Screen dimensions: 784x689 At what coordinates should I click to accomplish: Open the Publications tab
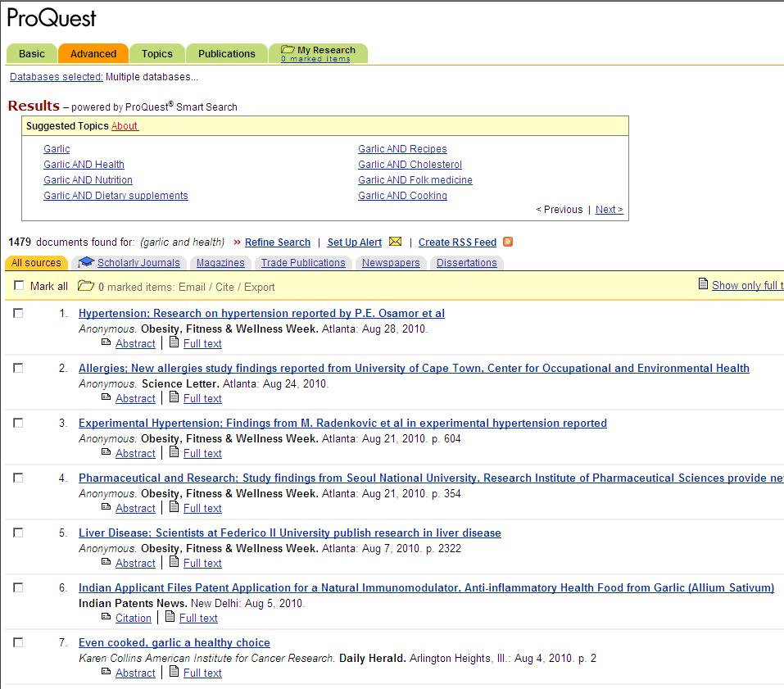click(226, 53)
